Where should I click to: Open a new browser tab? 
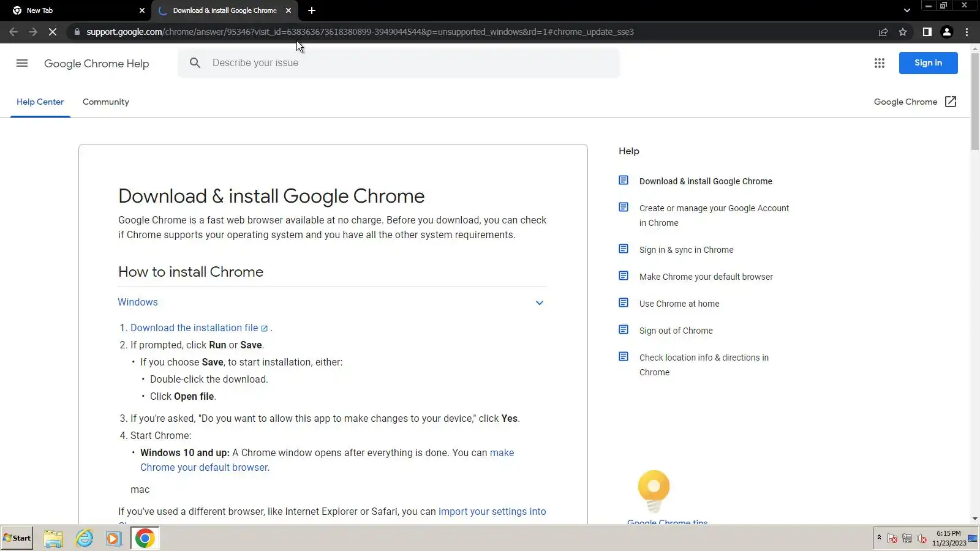312,10
